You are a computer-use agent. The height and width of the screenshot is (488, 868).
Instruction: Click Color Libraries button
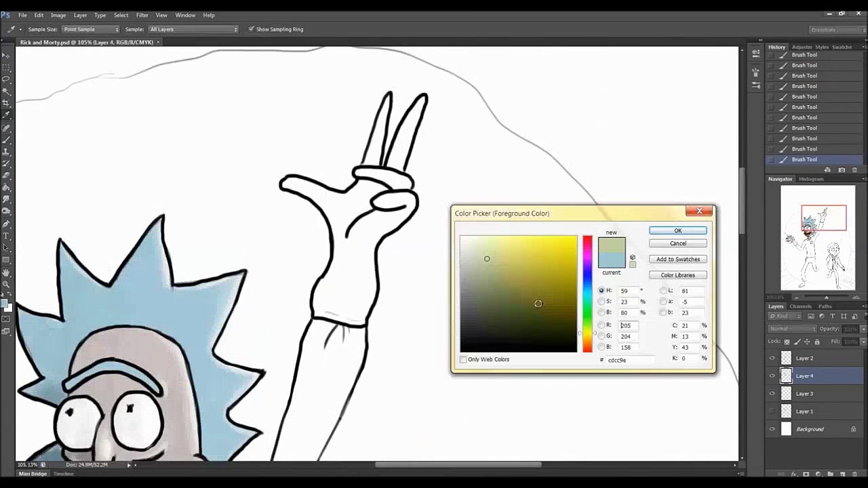tap(678, 275)
